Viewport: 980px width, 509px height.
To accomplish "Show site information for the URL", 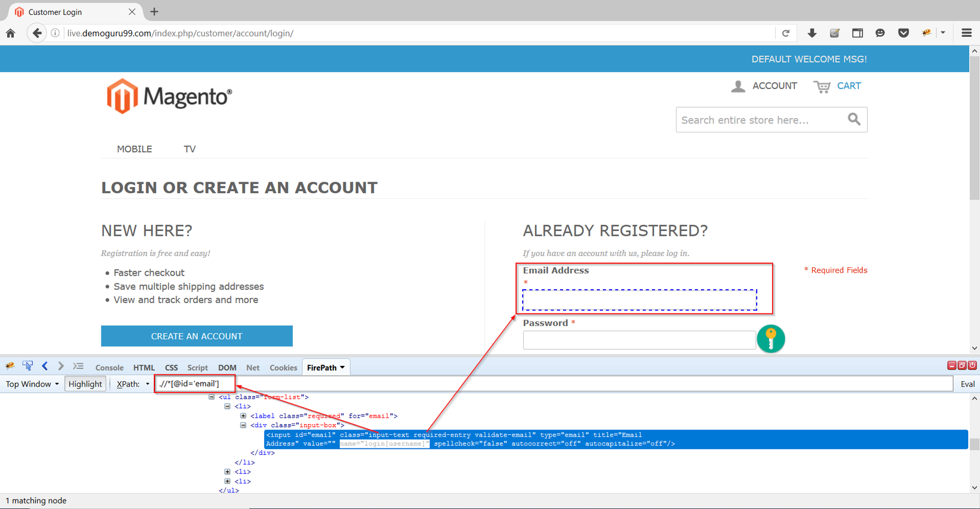I will 55,33.
